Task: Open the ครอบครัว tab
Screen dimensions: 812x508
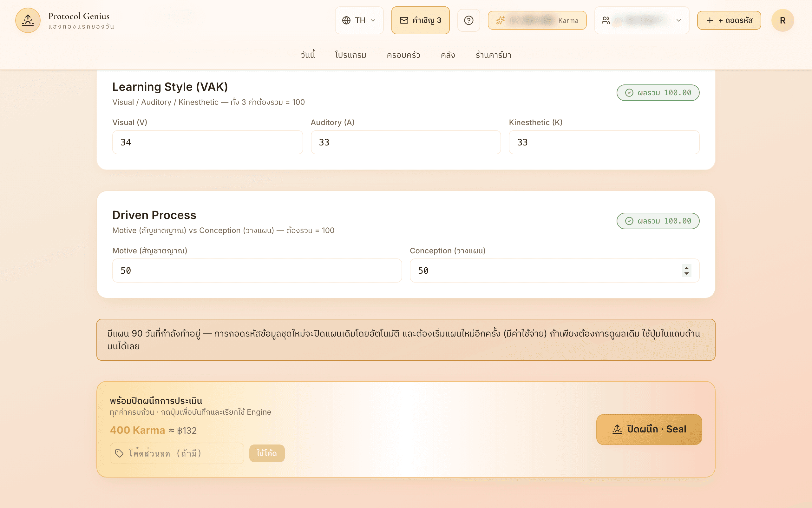Action: click(x=403, y=55)
